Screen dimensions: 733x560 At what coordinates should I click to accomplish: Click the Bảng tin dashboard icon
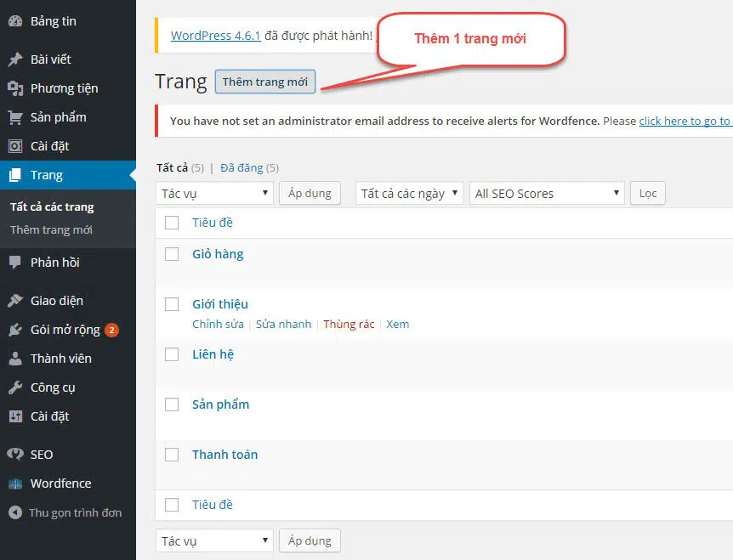[15, 21]
